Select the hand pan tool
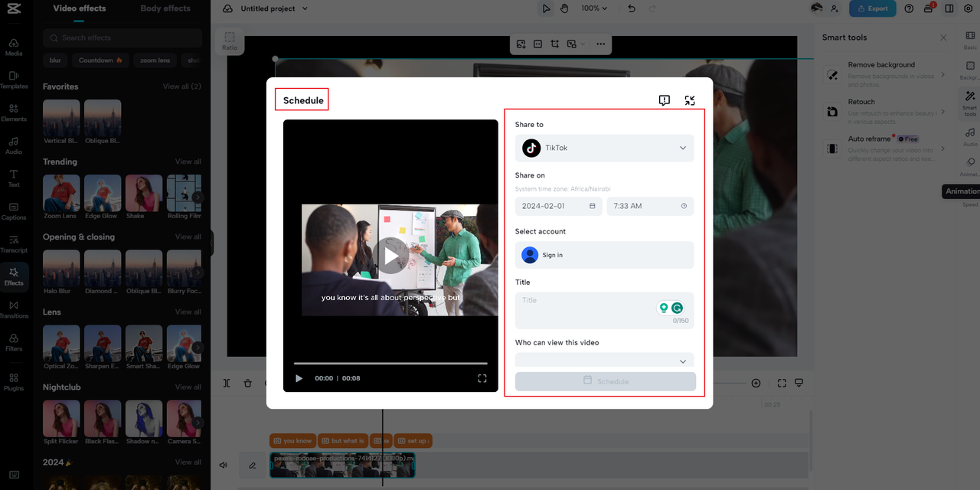 tap(564, 8)
